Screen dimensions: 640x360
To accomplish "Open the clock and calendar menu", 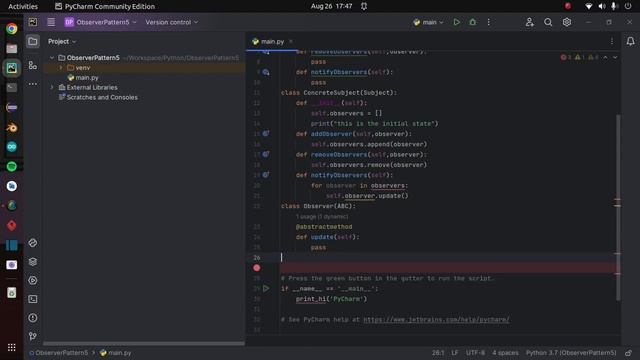I will click(331, 6).
